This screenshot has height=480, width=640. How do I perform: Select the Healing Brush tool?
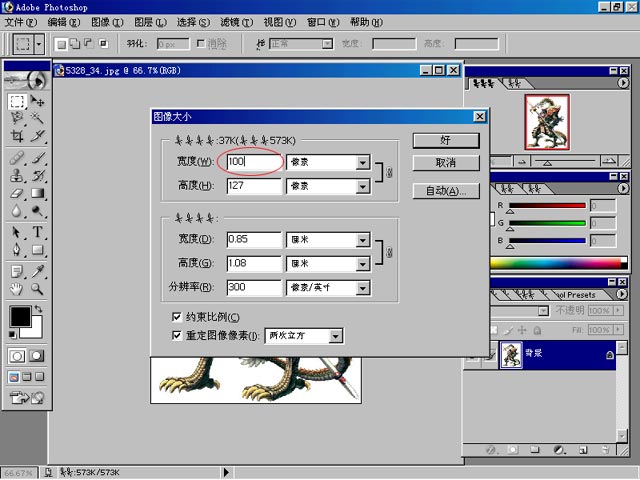pyautogui.click(x=17, y=157)
